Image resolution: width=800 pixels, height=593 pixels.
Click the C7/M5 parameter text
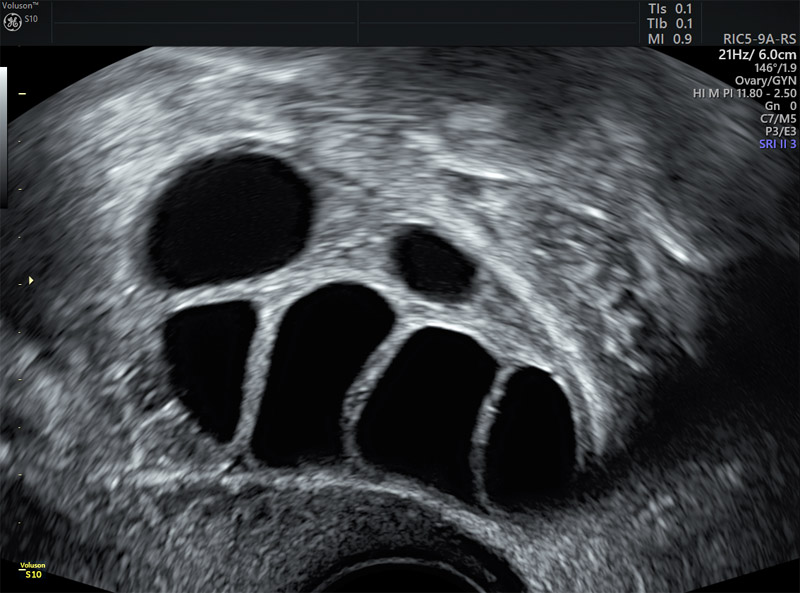(x=776, y=119)
